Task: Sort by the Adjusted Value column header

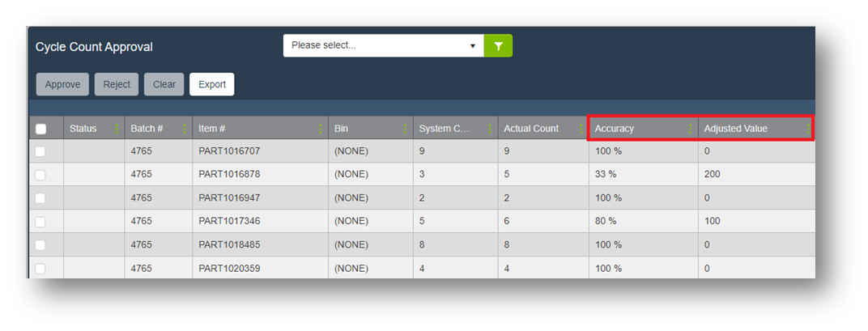Action: [x=736, y=129]
